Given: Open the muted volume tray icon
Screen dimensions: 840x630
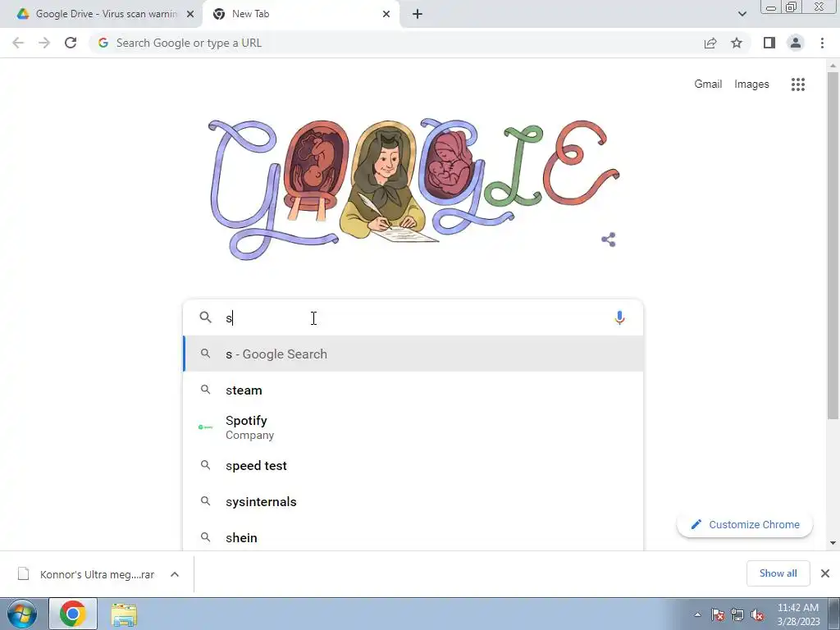Looking at the screenshot, I should coord(757,614).
